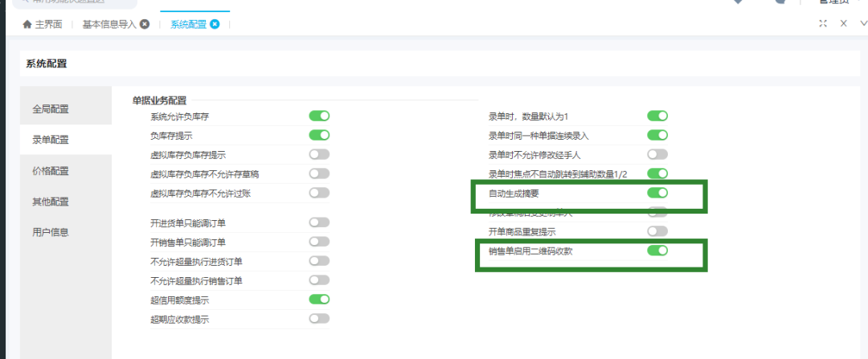
Task: Click the 超信用额度提示 label text
Action: click(179, 300)
